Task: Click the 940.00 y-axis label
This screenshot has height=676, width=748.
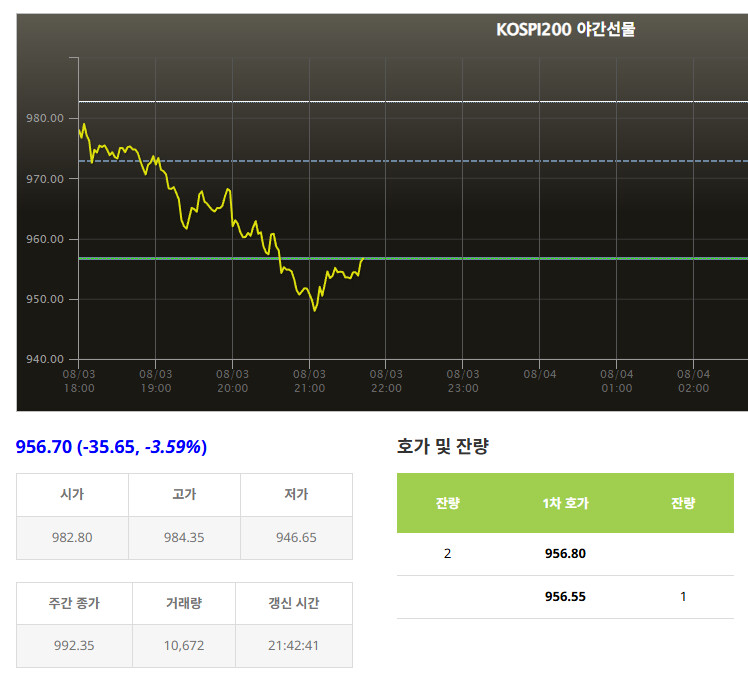Action: click(45, 359)
